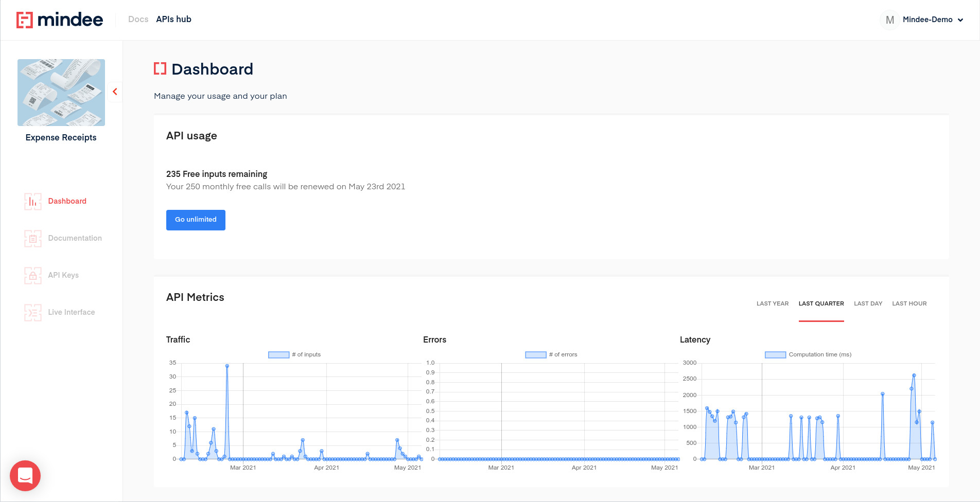Expand the Mindee-Demo account dropdown

tap(961, 20)
